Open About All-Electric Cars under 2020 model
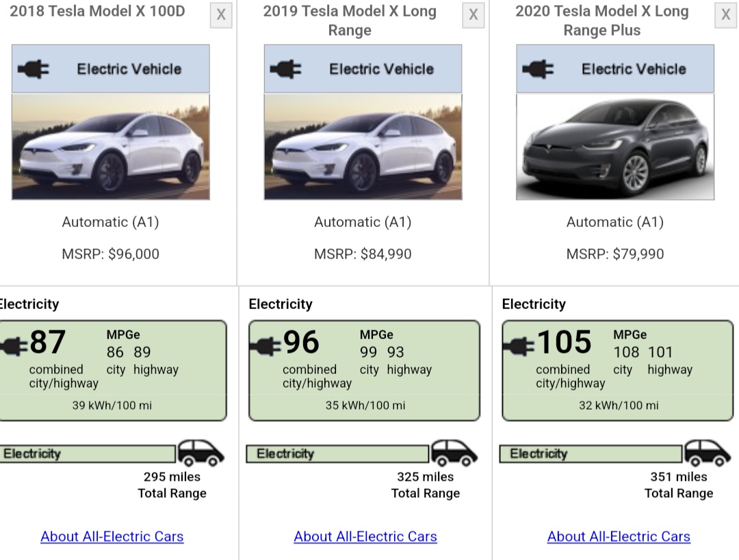This screenshot has height=560, width=739. click(x=619, y=537)
